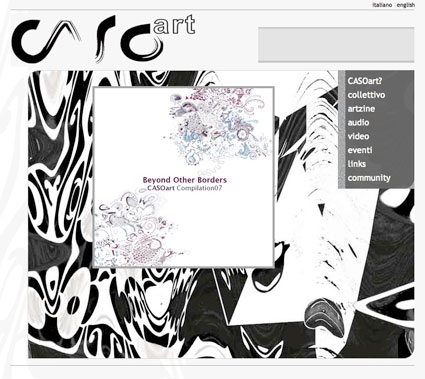Click the Beyond Other Borders title text
The image size is (425, 379).
click(185, 180)
